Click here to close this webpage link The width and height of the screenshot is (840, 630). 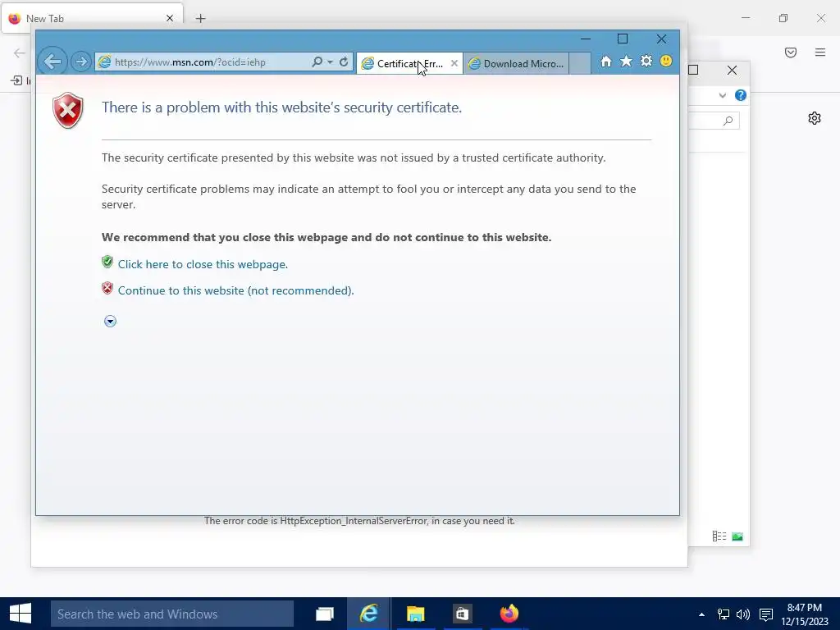(x=203, y=264)
